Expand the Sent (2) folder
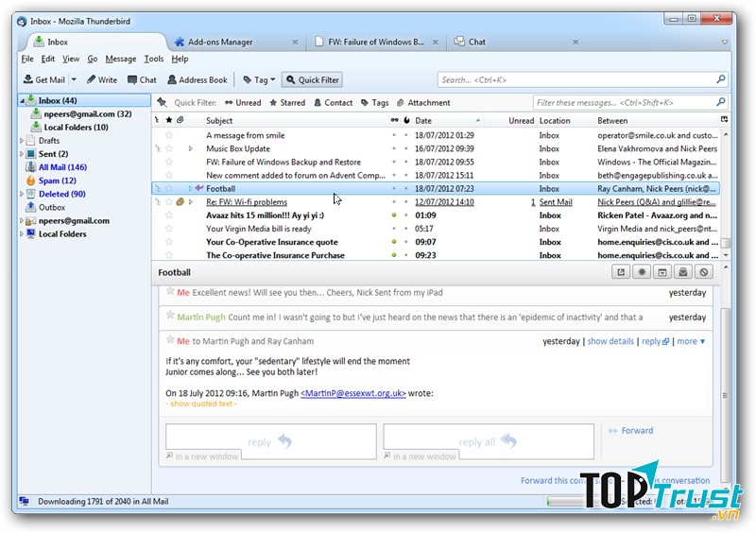The height and width of the screenshot is (533, 756). tap(22, 154)
